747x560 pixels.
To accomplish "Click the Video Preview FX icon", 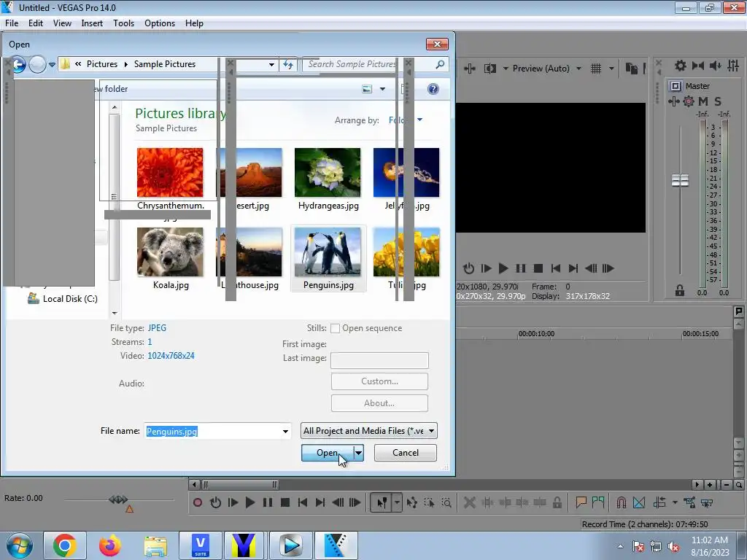I will point(470,69).
